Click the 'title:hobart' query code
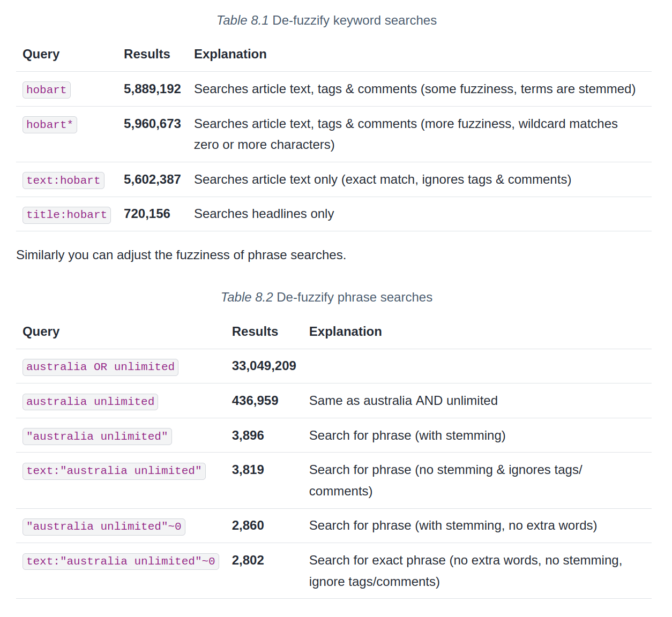 66,215
